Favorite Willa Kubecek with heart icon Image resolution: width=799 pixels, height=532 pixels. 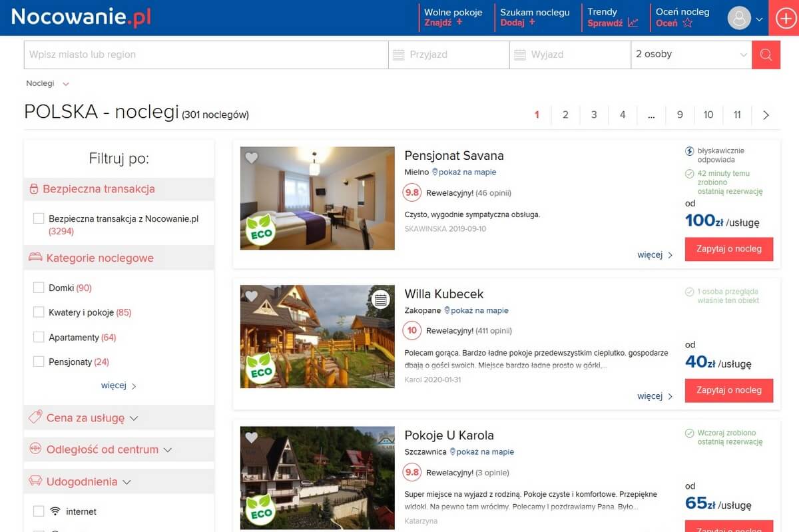tap(252, 296)
